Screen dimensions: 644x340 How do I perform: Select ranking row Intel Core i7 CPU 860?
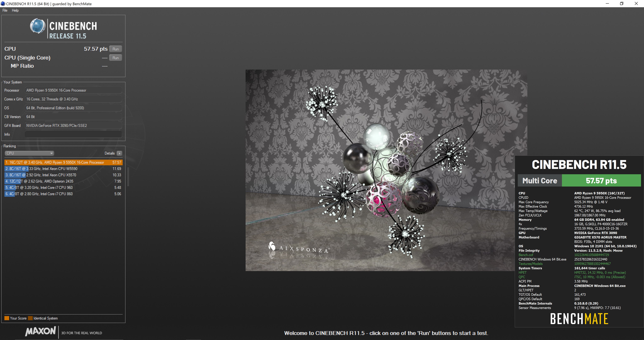[x=63, y=194]
